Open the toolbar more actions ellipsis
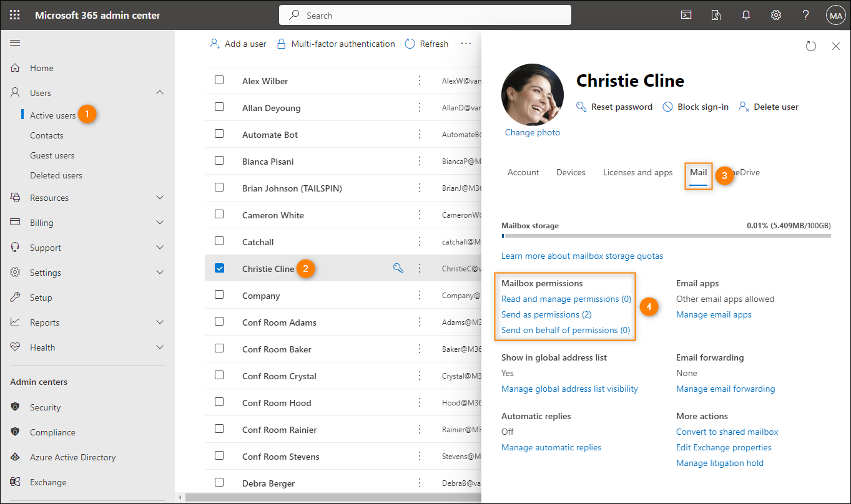Viewport: 851px width, 504px height. tap(466, 44)
